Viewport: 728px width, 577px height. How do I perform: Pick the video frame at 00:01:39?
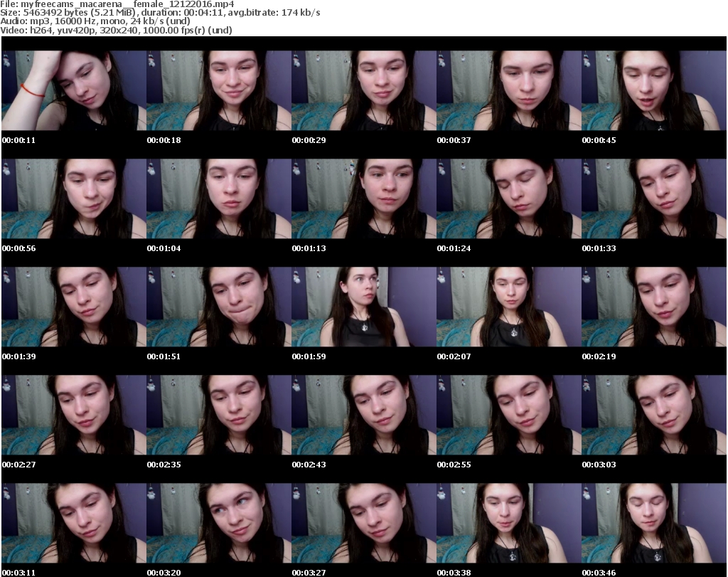(74, 307)
